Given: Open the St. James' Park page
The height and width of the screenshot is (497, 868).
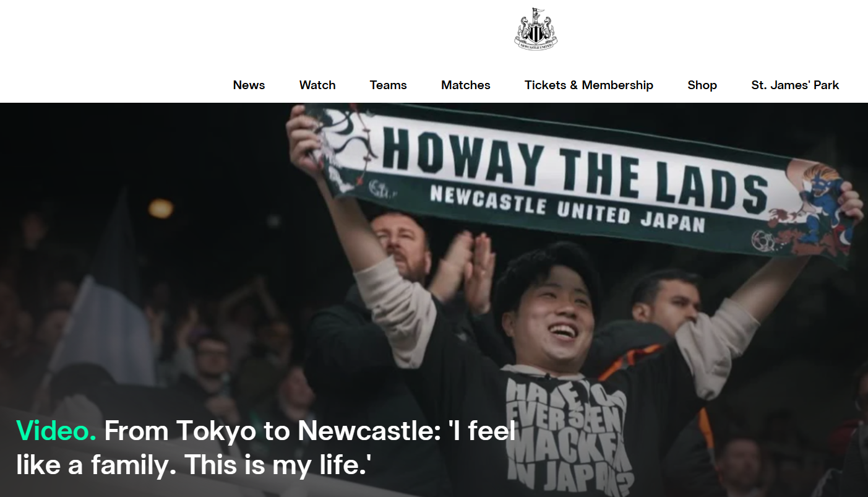Looking at the screenshot, I should tap(795, 85).
